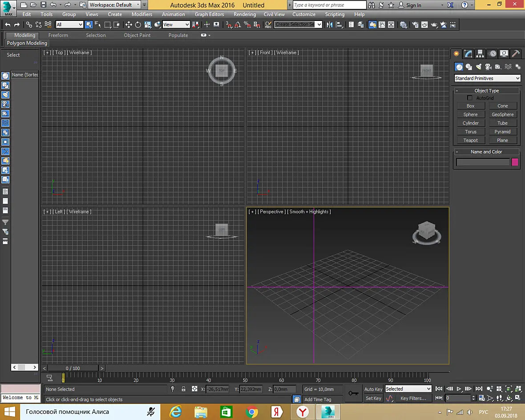Image resolution: width=525 pixels, height=420 pixels.
Task: Click the Unlink Selection tool
Action: pos(39,25)
